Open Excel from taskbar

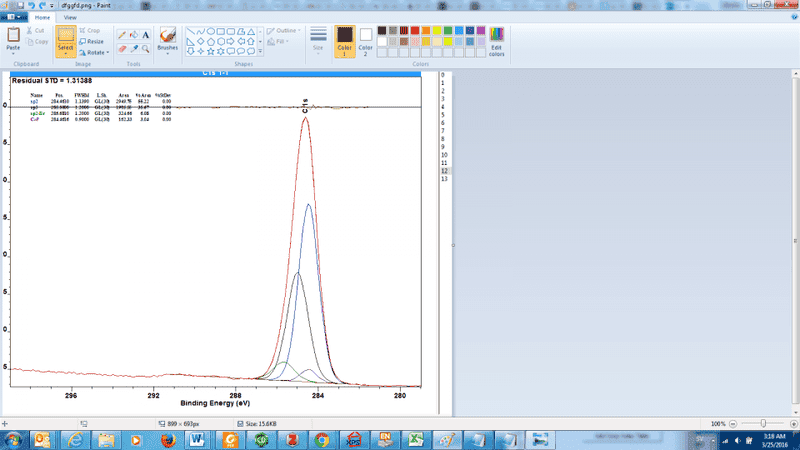(x=416, y=440)
